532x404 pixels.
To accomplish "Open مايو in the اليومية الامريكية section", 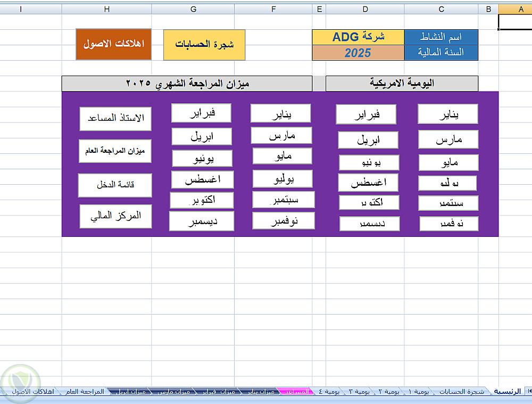I will pyautogui.click(x=448, y=163).
